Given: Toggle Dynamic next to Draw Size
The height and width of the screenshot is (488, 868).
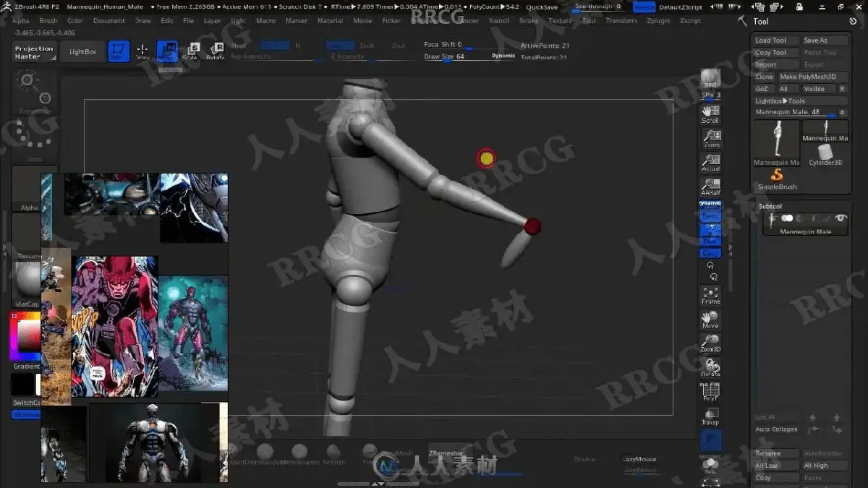Looking at the screenshot, I should (503, 56).
